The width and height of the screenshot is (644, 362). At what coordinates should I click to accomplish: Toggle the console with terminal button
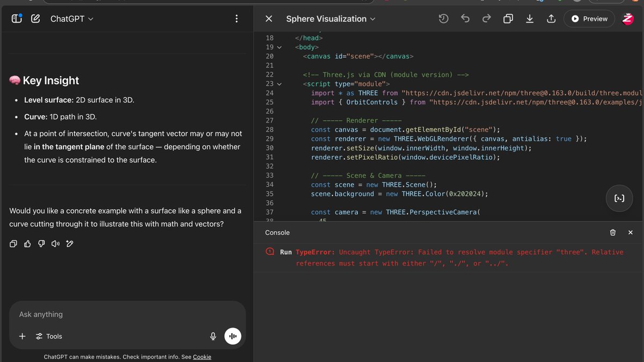click(x=619, y=198)
